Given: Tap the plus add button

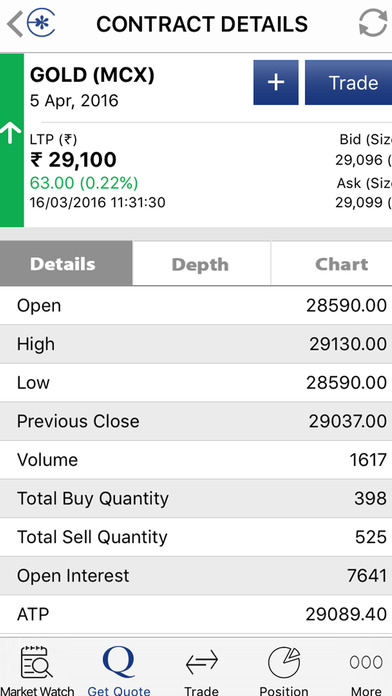Looking at the screenshot, I should (x=276, y=83).
